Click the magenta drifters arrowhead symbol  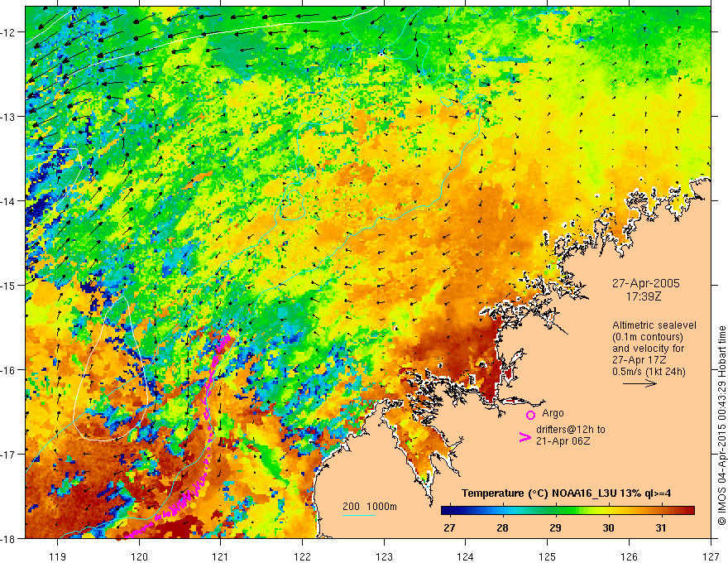click(x=524, y=437)
